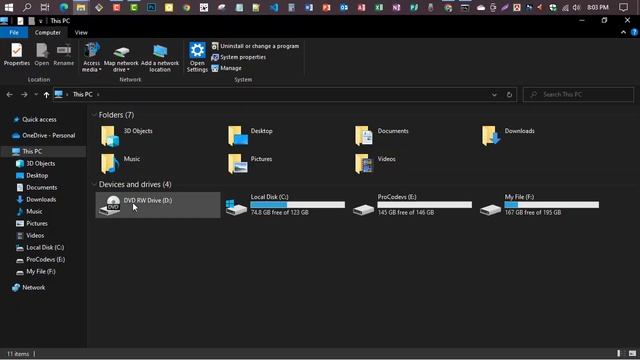Image resolution: width=640 pixels, height=360 pixels.
Task: Select the Local Disk (C:) drive
Action: 286,205
